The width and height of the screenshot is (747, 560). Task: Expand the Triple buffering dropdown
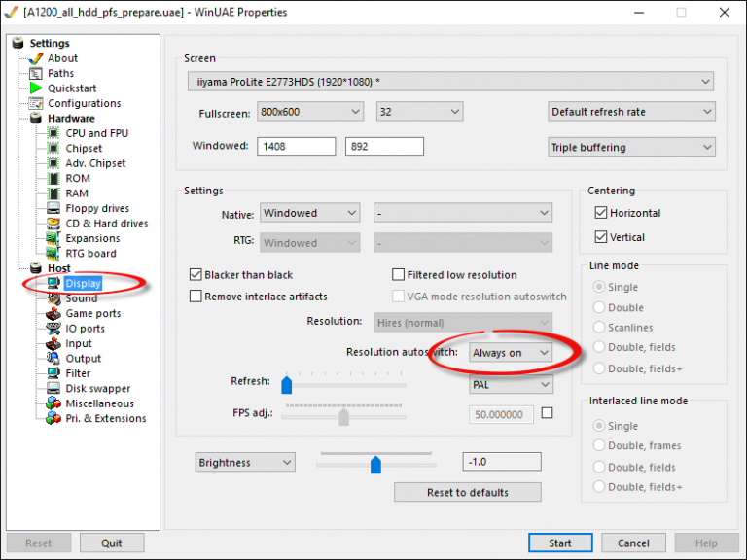631,148
